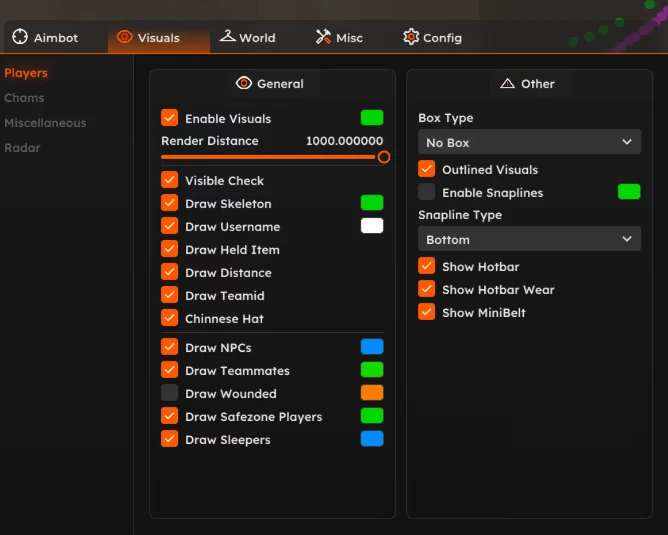Toggle the Draw Username checkbox

170,226
